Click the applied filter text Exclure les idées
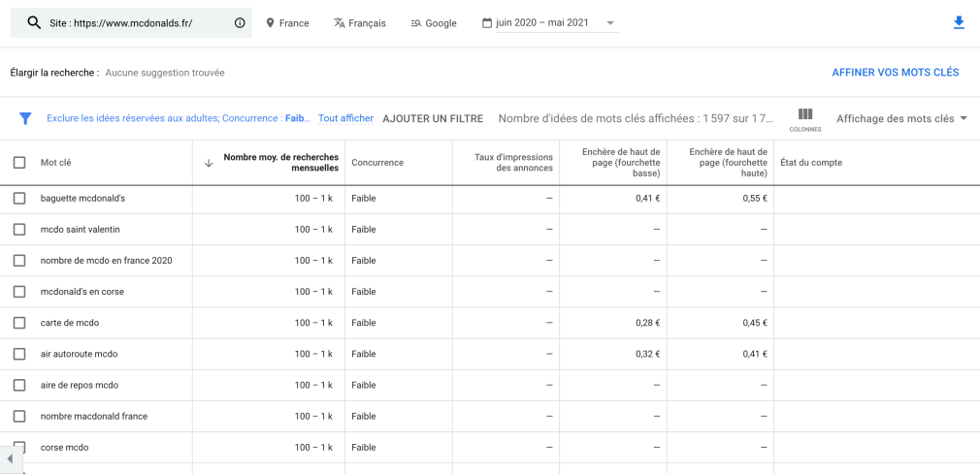 click(179, 118)
